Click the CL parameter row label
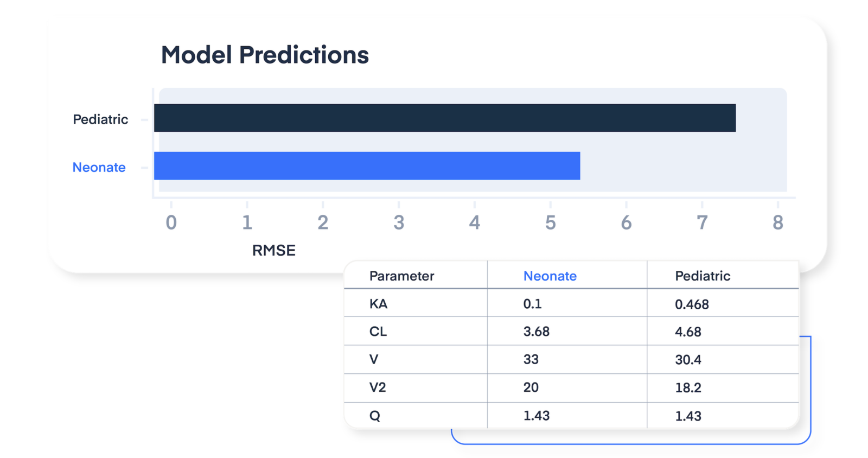 tap(378, 332)
